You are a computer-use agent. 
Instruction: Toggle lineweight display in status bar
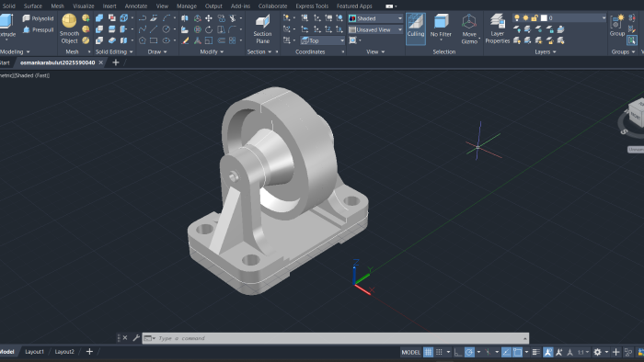(x=536, y=352)
